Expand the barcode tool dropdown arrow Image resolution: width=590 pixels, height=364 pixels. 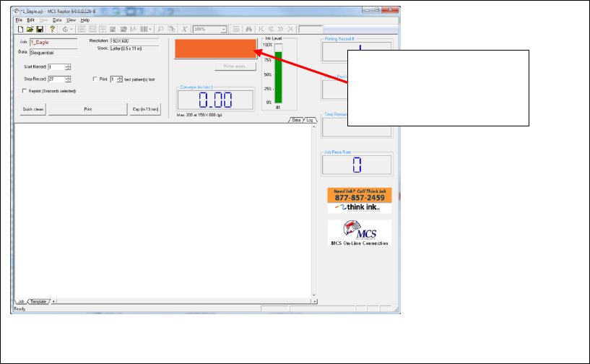[x=150, y=29]
